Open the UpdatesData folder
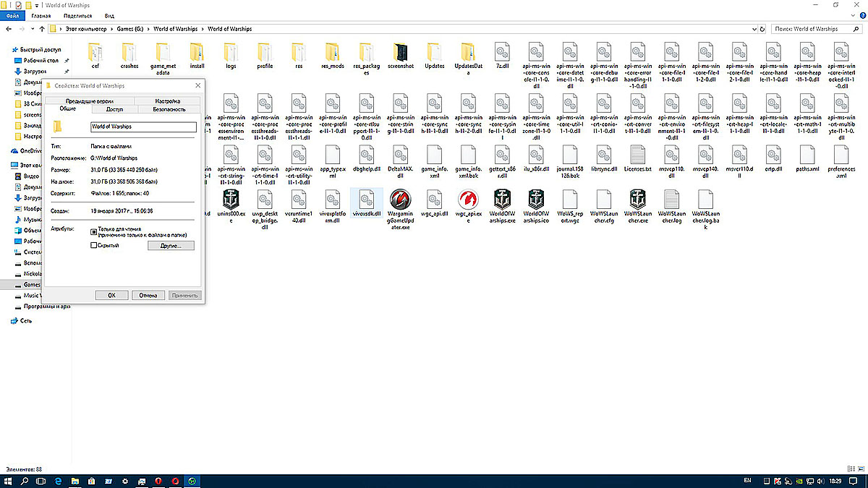 click(x=468, y=58)
